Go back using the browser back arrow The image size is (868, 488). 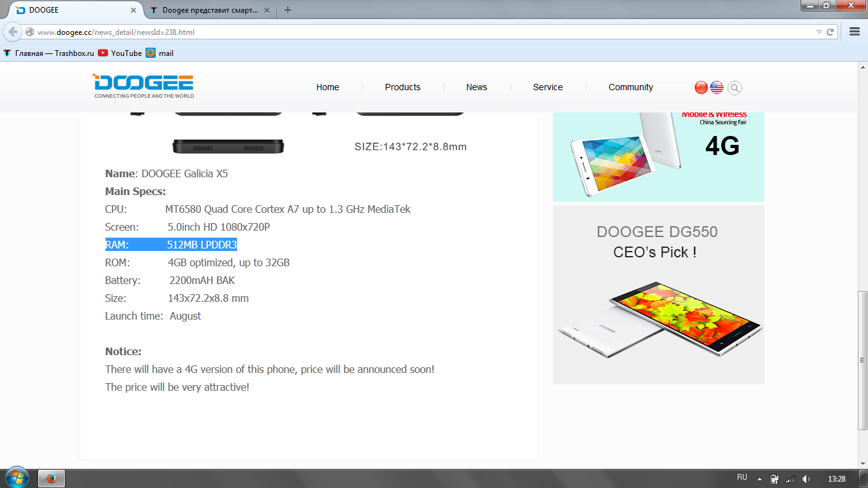coord(13,32)
